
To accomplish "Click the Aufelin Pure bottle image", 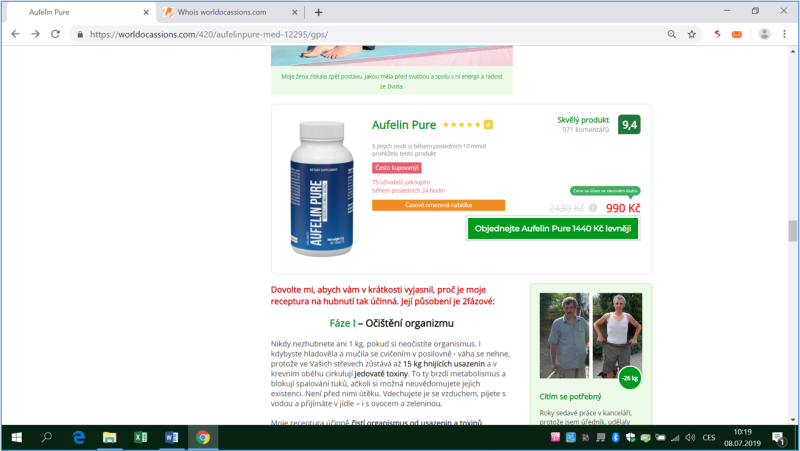I will click(x=321, y=189).
